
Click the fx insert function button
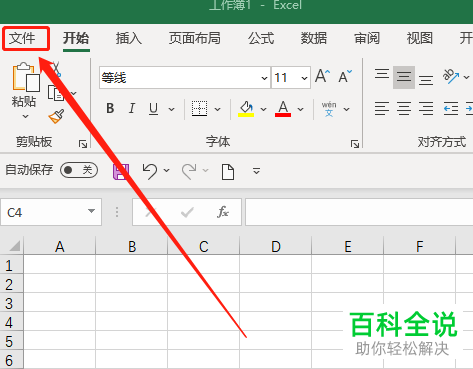click(223, 212)
